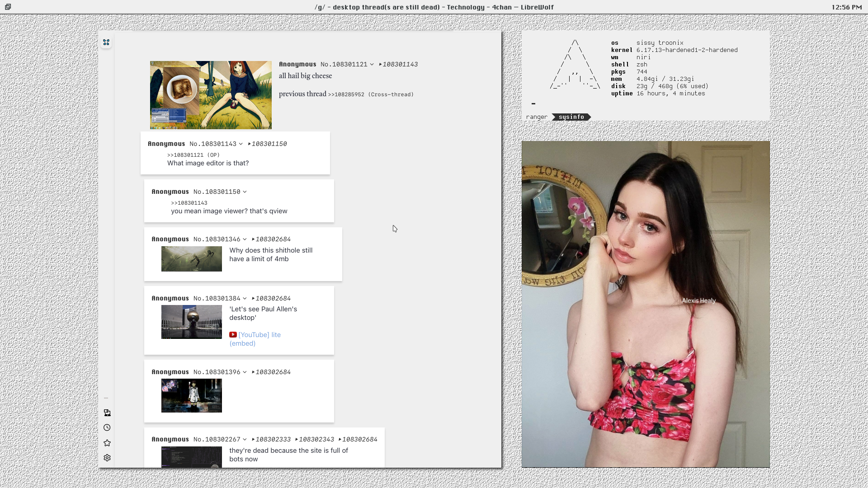Image resolution: width=868 pixels, height=488 pixels.
Task: Click the YouTube icon in Paul Allen post
Action: pos(233,335)
